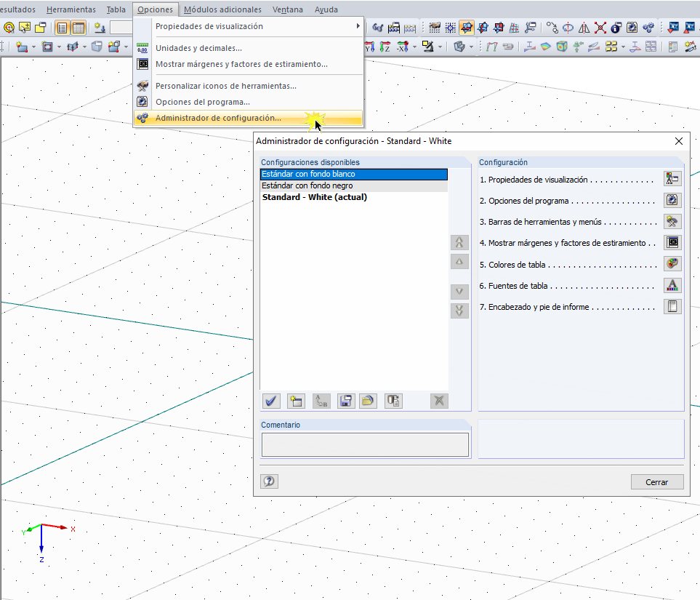The image size is (700, 600).
Task: Save the configuration to file with the floppy disk icon
Action: (346, 401)
